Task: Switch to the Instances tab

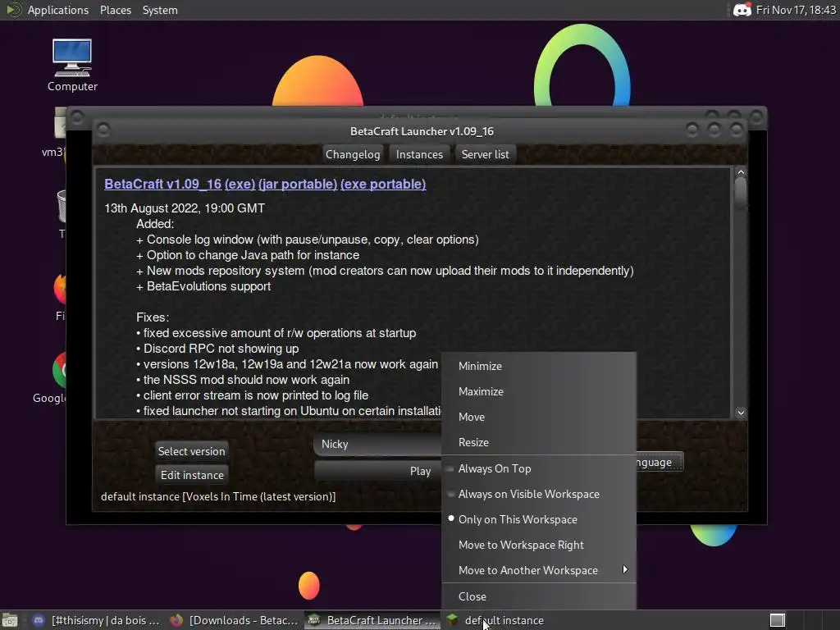Action: 419,154
